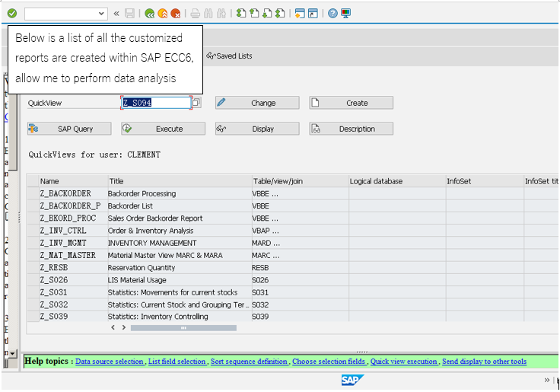This screenshot has width=560, height=392.
Task: Open SAP help question mark icon
Action: point(332,14)
